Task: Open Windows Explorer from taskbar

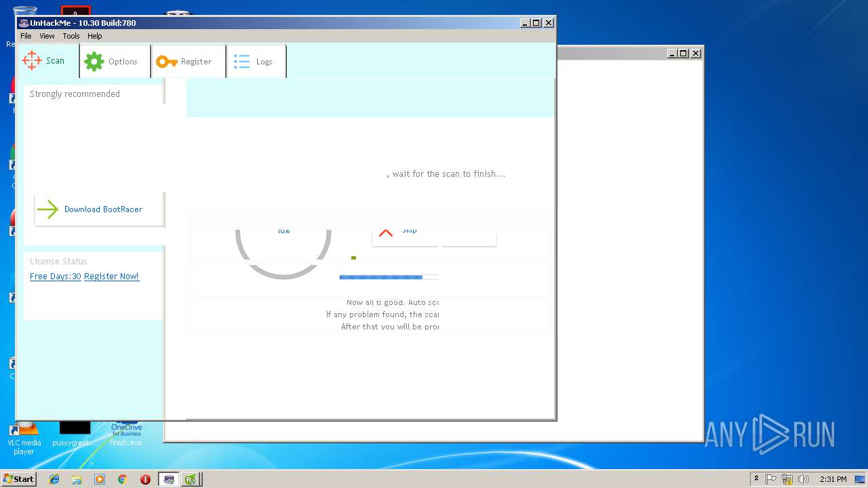Action: coord(77,479)
